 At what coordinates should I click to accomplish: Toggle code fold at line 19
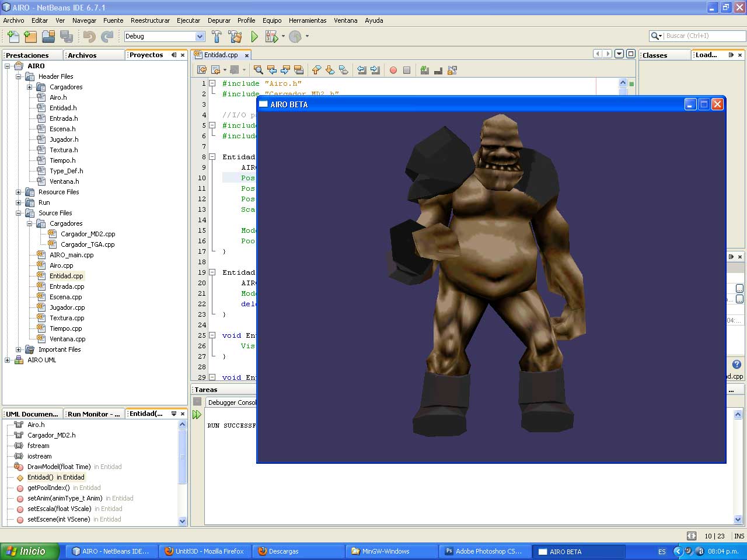click(x=212, y=272)
